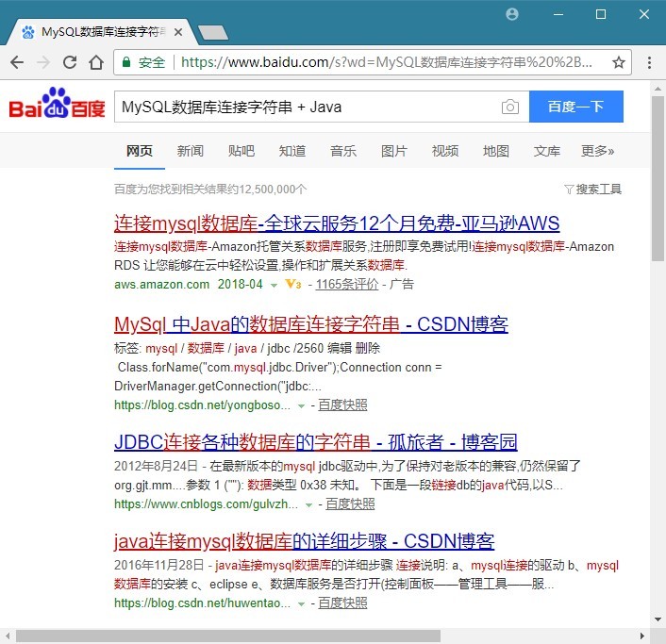
Task: Expand the arrow next to blog.csdn.net/yongboso
Action: click(x=302, y=405)
